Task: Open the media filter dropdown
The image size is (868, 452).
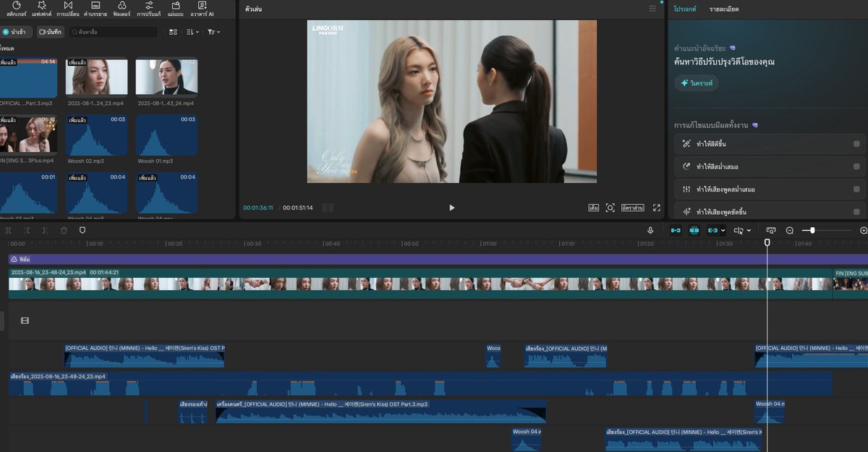Action: pyautogui.click(x=213, y=32)
